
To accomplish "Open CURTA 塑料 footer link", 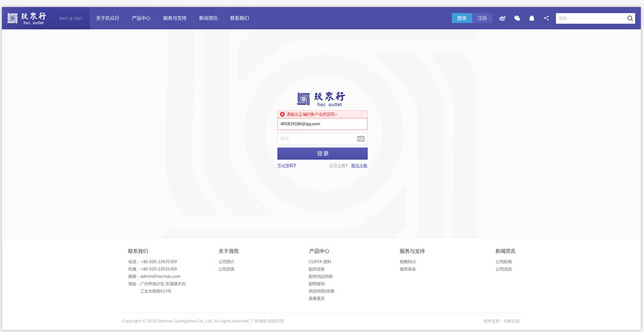I will pyautogui.click(x=320, y=262).
